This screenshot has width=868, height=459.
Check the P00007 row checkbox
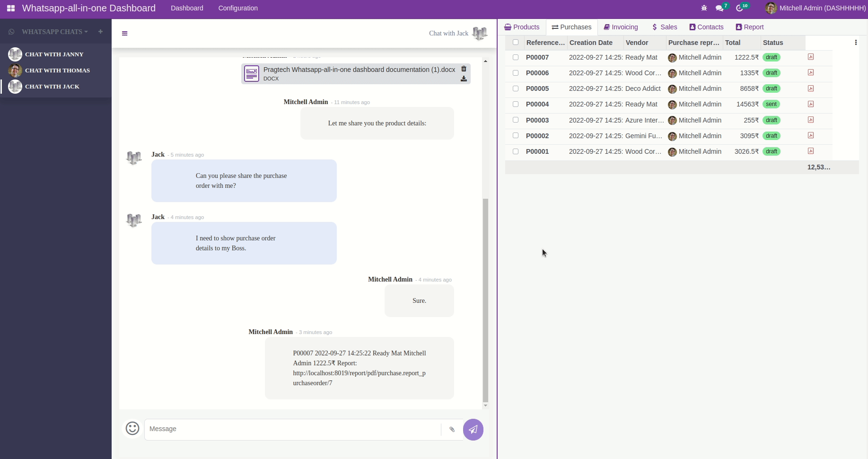pos(516,57)
